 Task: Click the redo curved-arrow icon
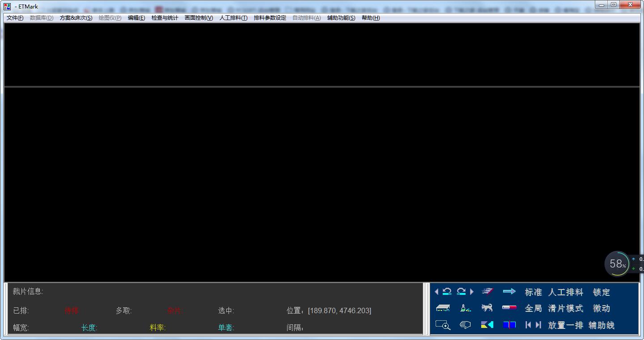pyautogui.click(x=462, y=292)
